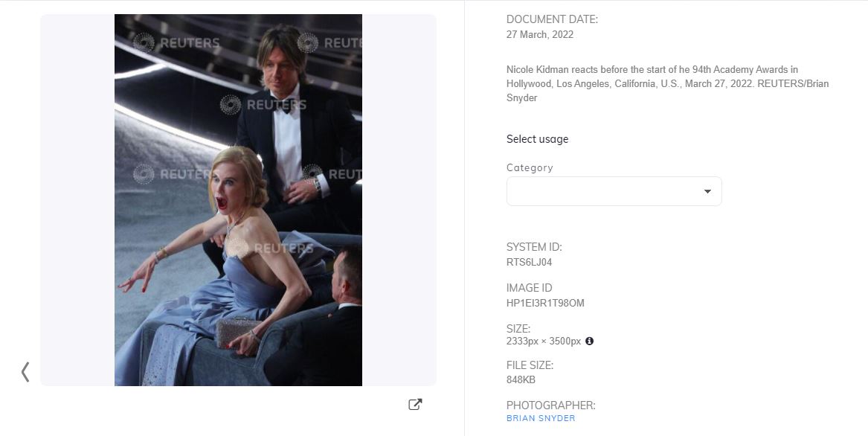Select the image ID value HP1EI3R1T98OM
The height and width of the screenshot is (436, 868).
(x=545, y=303)
